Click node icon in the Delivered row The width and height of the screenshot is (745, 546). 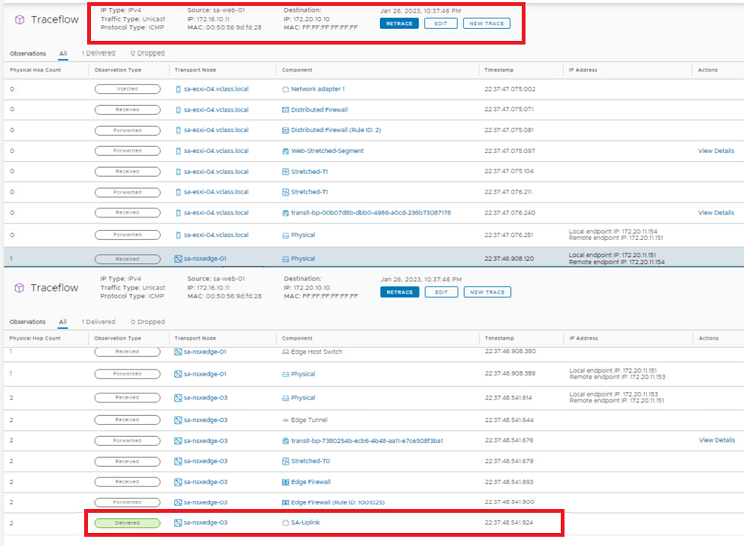[178, 523]
